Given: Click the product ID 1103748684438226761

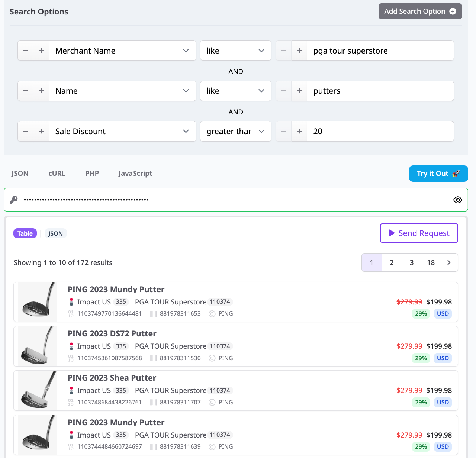Looking at the screenshot, I should tap(109, 402).
